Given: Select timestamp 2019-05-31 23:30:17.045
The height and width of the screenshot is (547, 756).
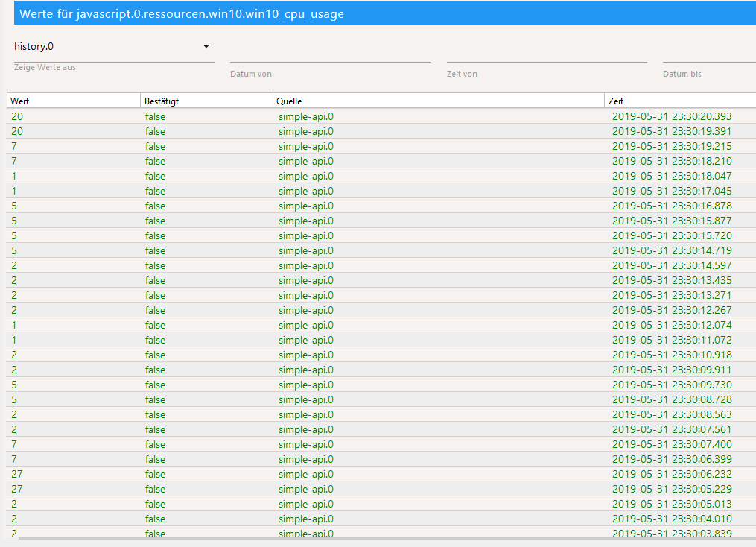Looking at the screenshot, I should (x=672, y=191).
